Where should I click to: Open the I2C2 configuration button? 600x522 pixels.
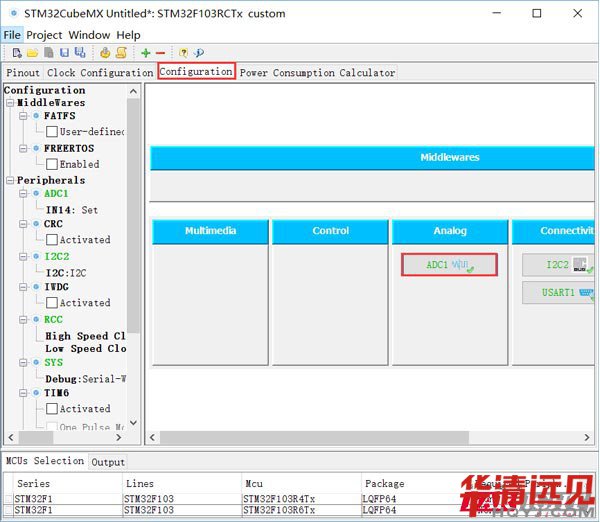558,264
